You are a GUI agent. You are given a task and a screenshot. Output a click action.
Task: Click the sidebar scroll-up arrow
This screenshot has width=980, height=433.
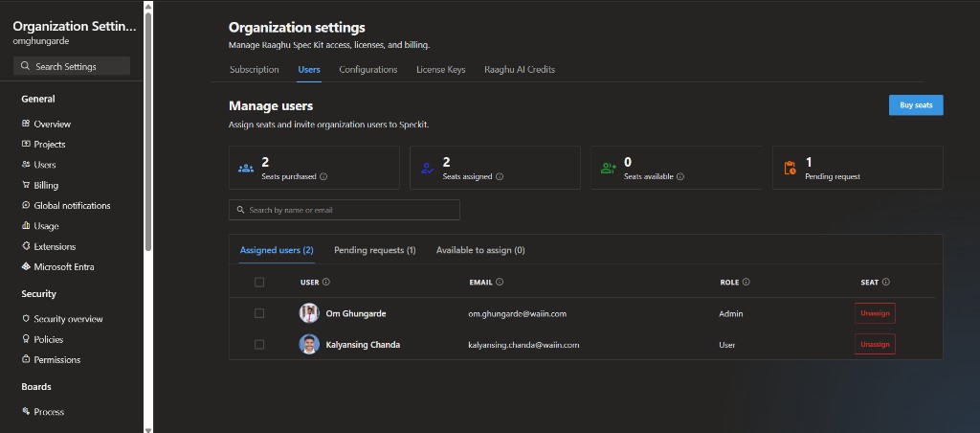pyautogui.click(x=148, y=6)
